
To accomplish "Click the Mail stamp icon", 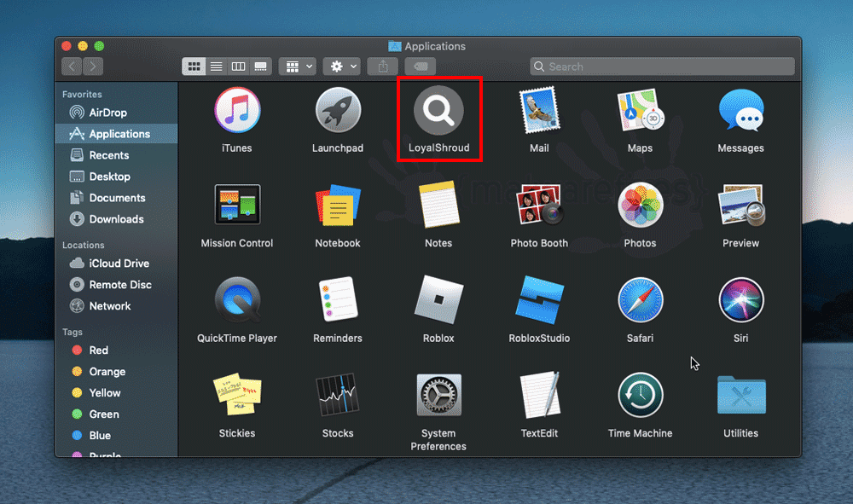I will tap(539, 111).
